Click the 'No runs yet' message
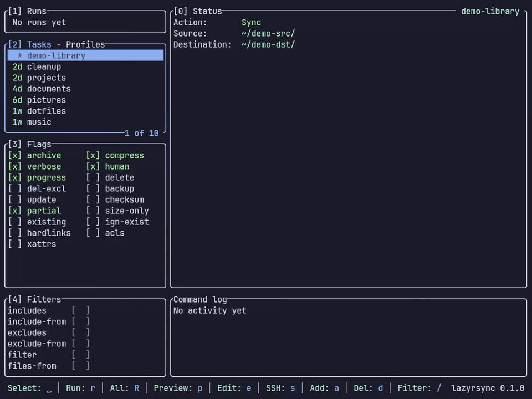The image size is (532, 399). 39,22
